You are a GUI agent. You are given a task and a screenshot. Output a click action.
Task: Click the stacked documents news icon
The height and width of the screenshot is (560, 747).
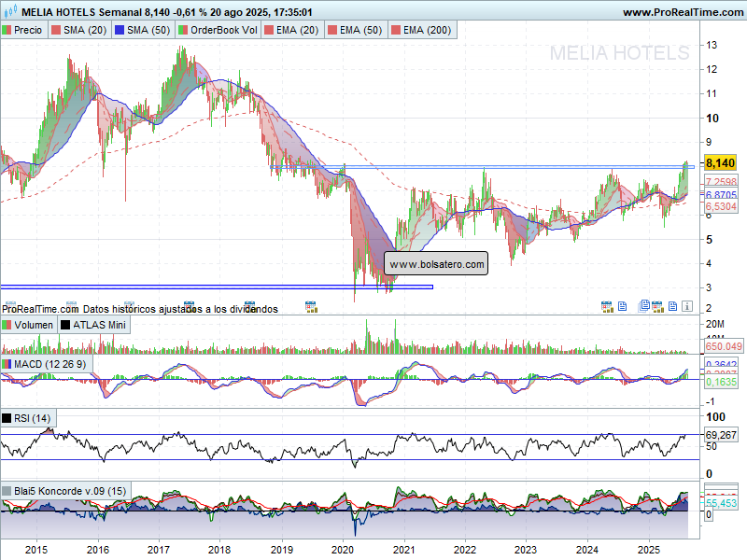pos(645,305)
